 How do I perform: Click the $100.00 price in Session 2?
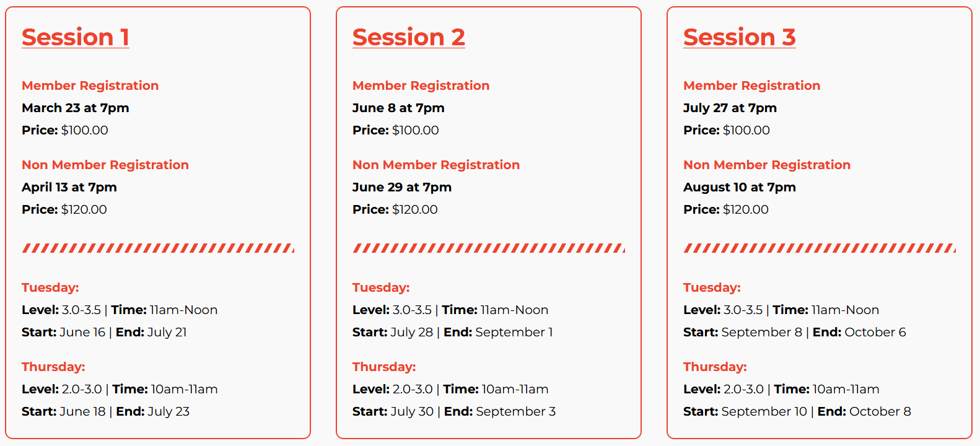coord(415,130)
